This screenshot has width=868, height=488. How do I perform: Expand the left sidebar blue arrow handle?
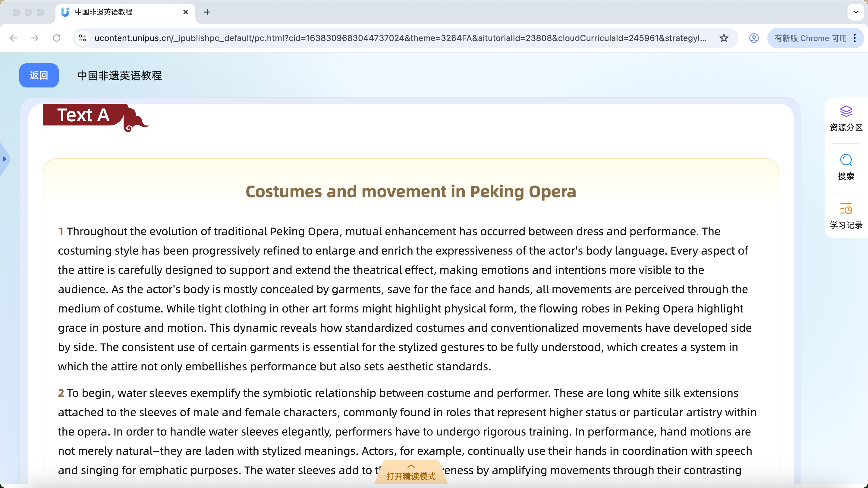[5, 159]
